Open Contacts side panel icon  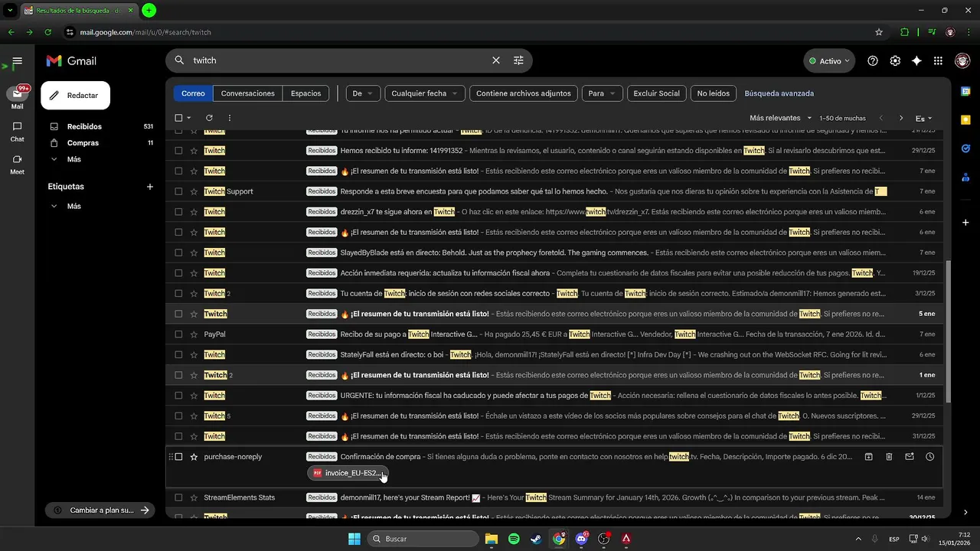965,178
